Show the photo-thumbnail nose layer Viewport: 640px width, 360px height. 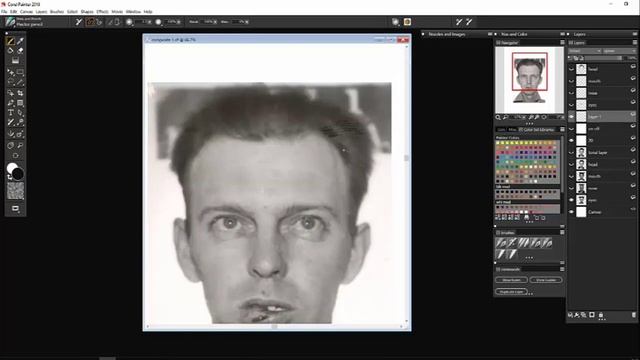tap(571, 188)
